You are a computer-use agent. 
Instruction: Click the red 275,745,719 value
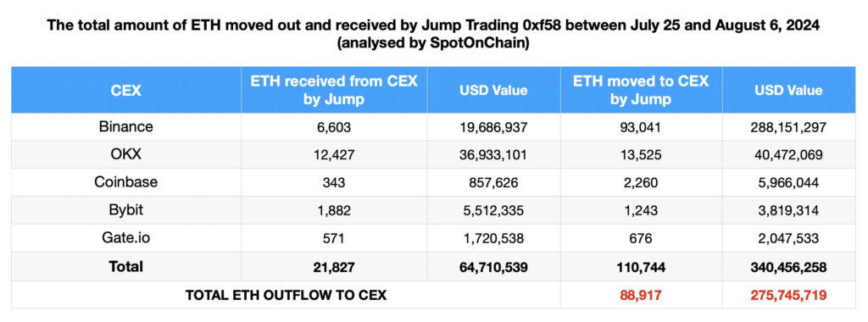pyautogui.click(x=789, y=295)
